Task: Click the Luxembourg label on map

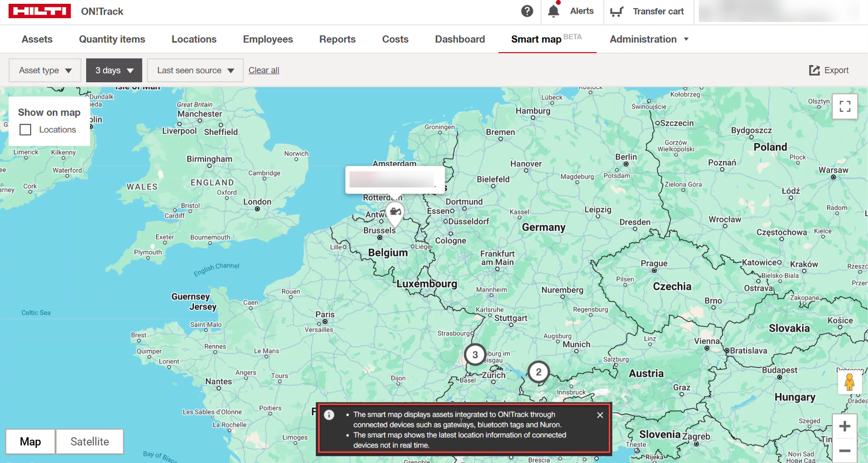Action: (427, 284)
